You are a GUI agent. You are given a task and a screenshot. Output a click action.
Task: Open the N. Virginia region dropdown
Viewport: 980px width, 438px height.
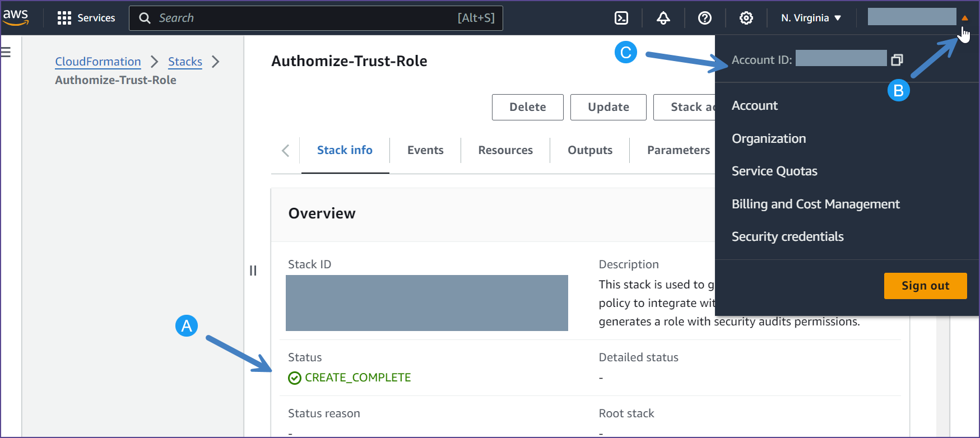[x=811, y=18]
